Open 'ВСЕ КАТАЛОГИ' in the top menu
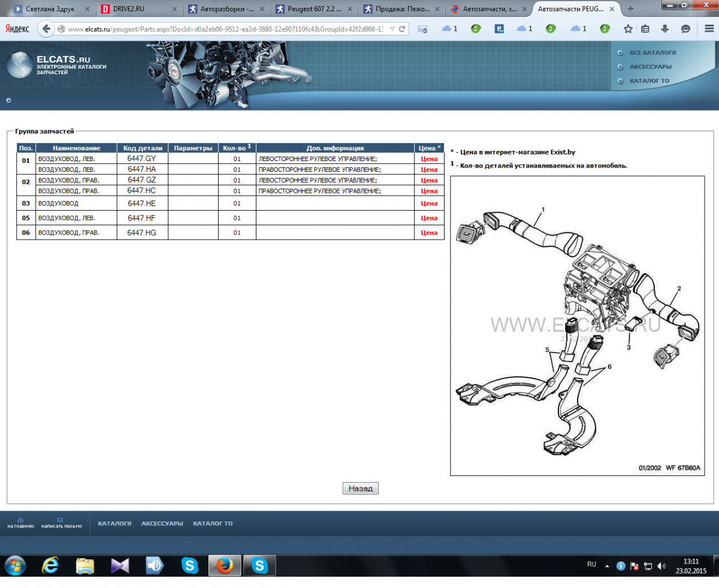719x588 pixels. (x=652, y=53)
